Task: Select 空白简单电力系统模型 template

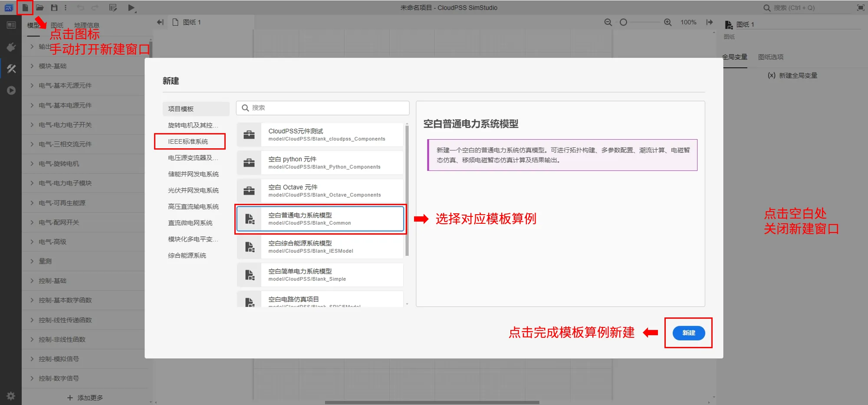Action: [x=320, y=275]
